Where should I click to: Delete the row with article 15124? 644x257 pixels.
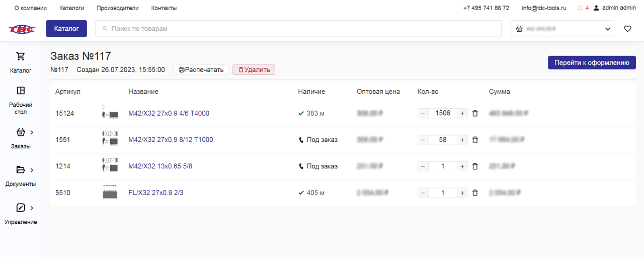click(x=475, y=113)
